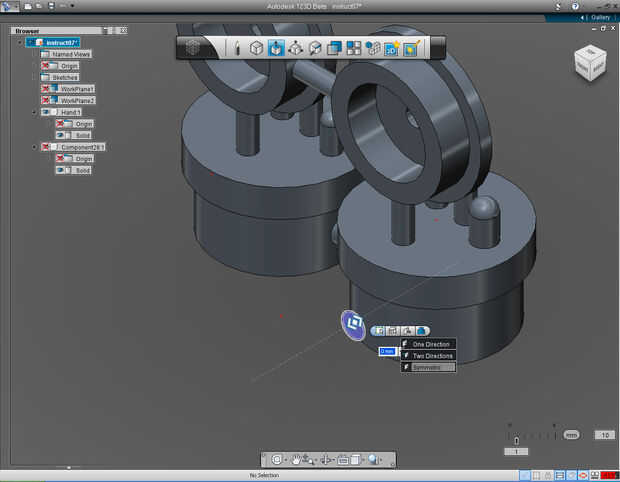
Task: Open dropdown arrow beside orbit axis icon
Action: click(334, 460)
